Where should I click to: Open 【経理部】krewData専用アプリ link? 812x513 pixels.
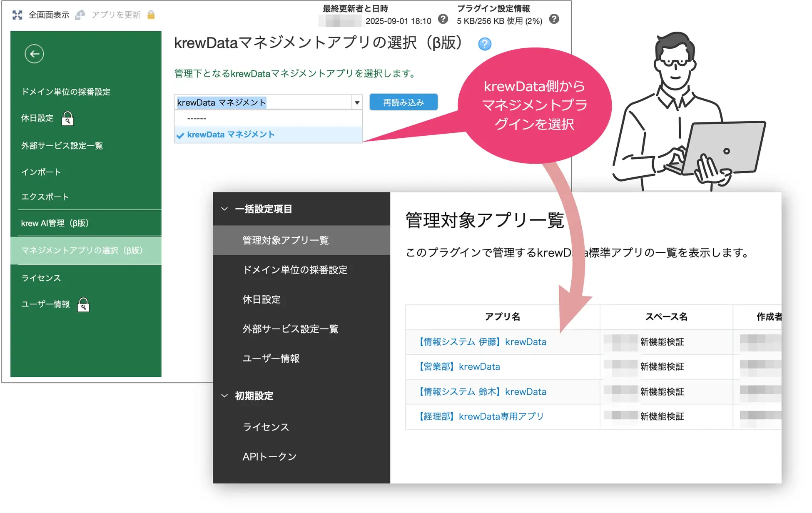(x=481, y=416)
